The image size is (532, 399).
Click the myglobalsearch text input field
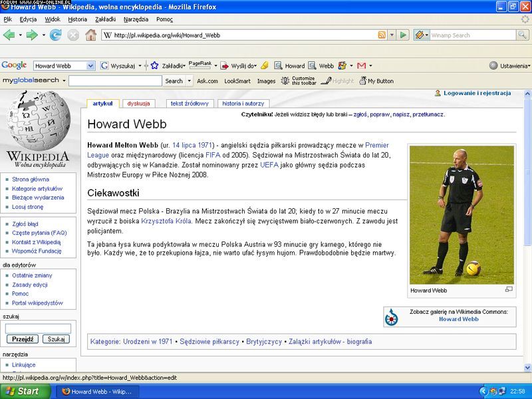tap(115, 80)
